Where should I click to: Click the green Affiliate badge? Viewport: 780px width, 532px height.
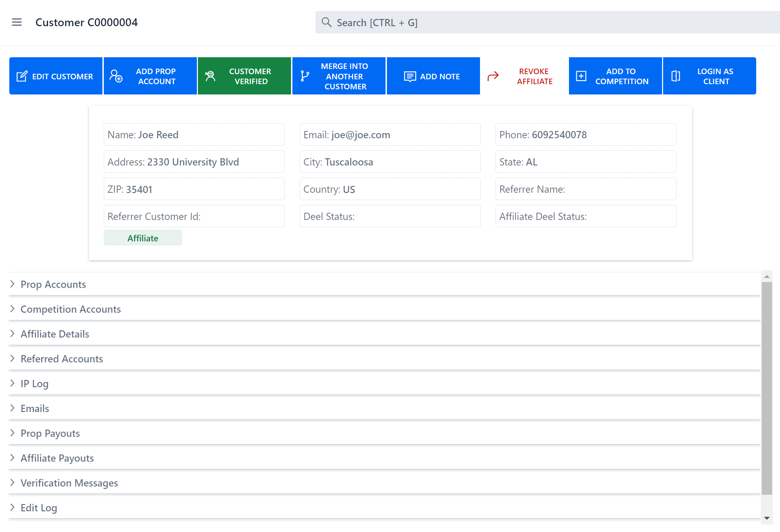[142, 238]
